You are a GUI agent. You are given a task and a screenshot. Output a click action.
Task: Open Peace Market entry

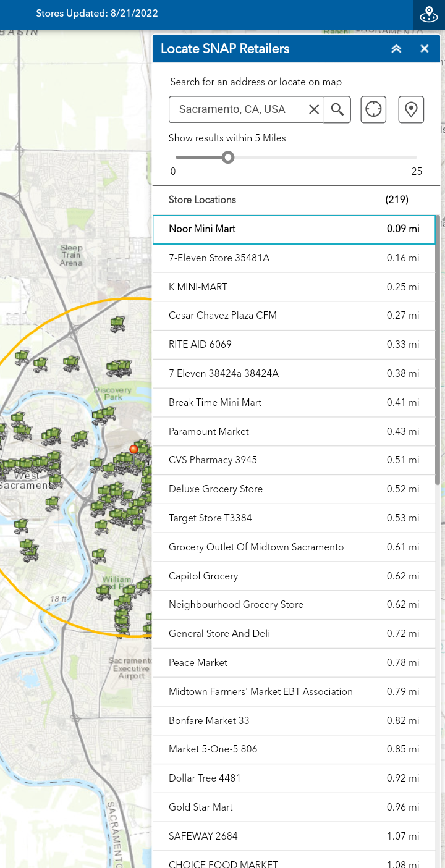(294, 663)
